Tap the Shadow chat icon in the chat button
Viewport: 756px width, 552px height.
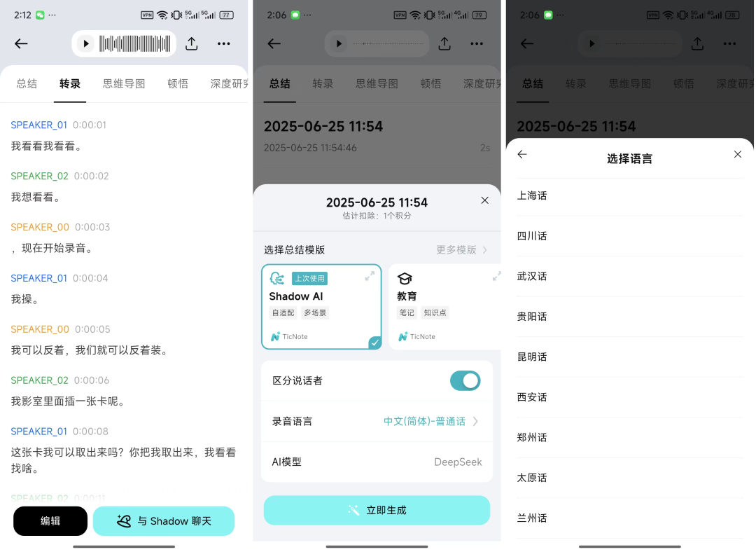(124, 521)
